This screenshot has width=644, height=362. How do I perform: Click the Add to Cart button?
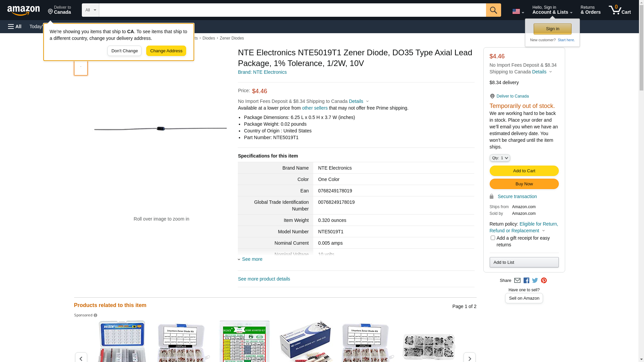(x=524, y=171)
